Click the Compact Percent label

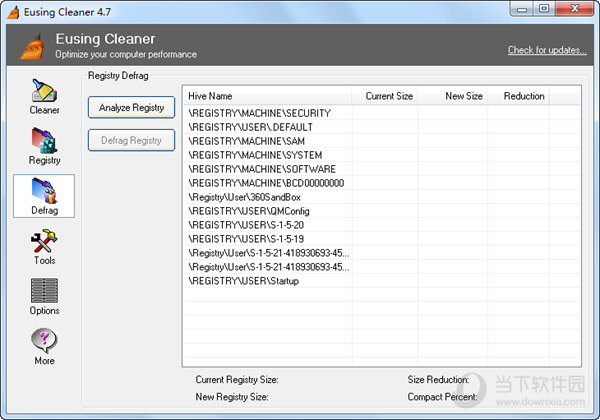point(442,397)
